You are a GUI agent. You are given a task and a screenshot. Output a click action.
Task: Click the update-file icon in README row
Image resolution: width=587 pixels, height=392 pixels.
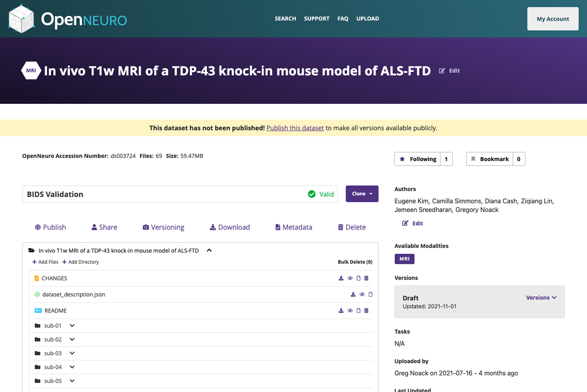(x=358, y=311)
